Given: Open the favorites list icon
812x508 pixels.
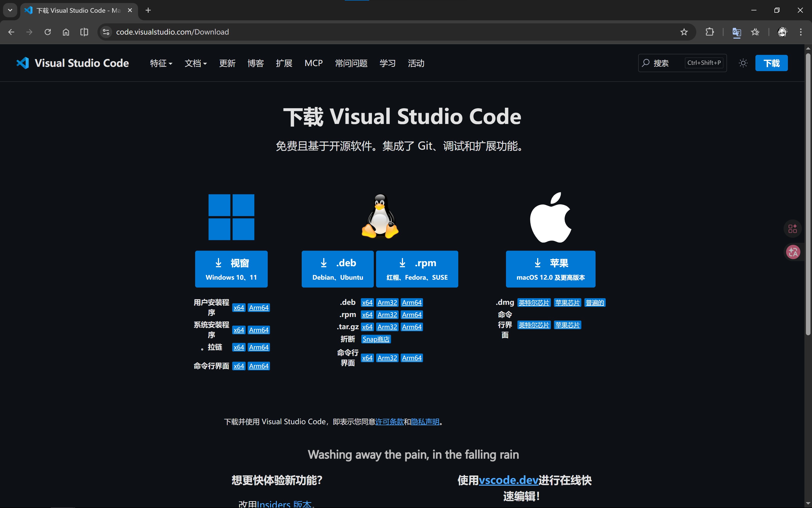Looking at the screenshot, I should [x=755, y=32].
